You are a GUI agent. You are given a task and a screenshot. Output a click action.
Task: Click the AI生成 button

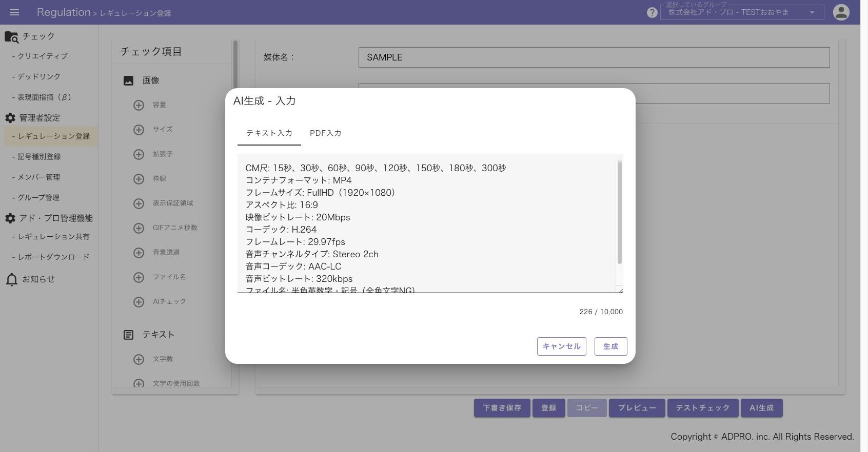click(x=762, y=408)
